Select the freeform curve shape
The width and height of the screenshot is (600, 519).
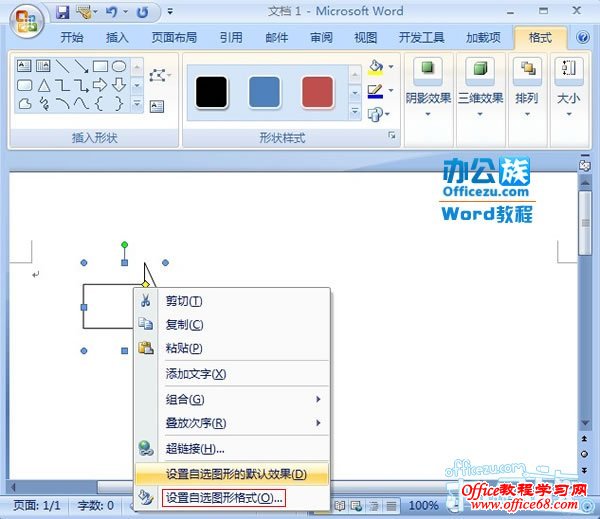point(25,103)
